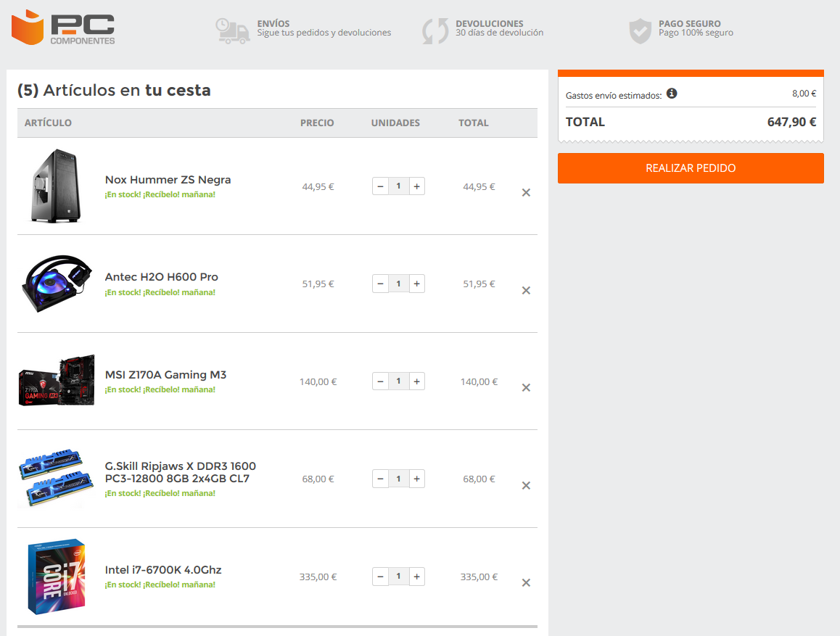Click the stock notice under Nox Hummer
840x636 pixels.
(x=160, y=195)
